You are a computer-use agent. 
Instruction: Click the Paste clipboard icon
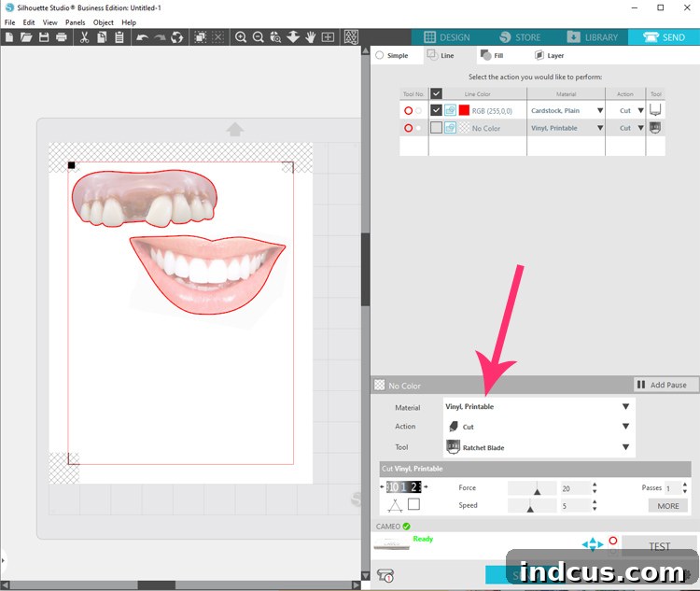119,37
